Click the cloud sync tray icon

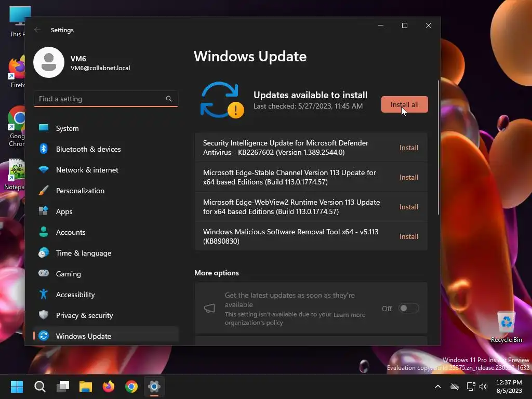click(455, 387)
